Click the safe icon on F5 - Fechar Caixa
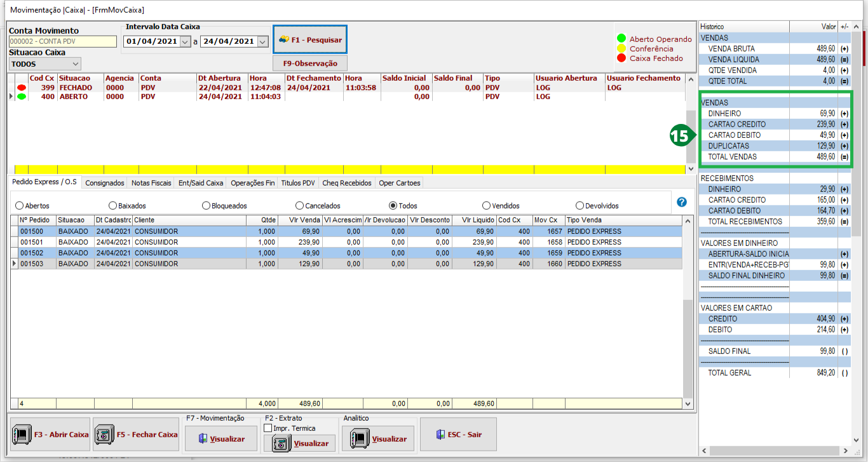The height and width of the screenshot is (462, 868). click(103, 435)
